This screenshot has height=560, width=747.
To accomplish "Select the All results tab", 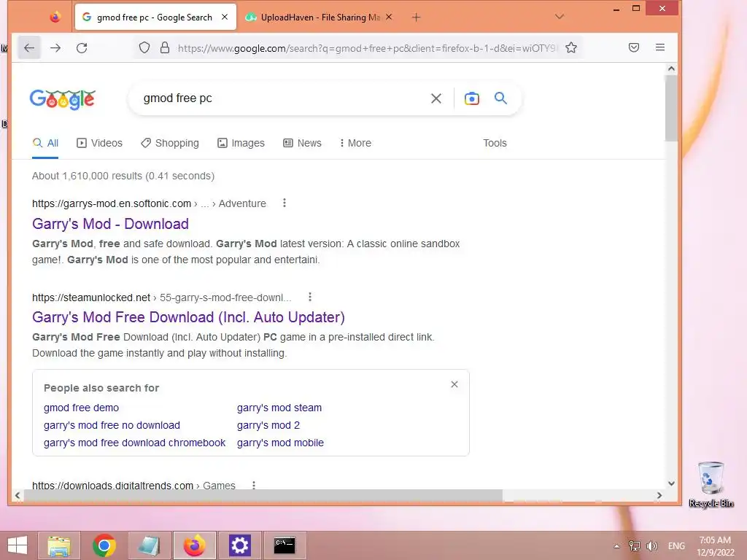I will [x=45, y=143].
